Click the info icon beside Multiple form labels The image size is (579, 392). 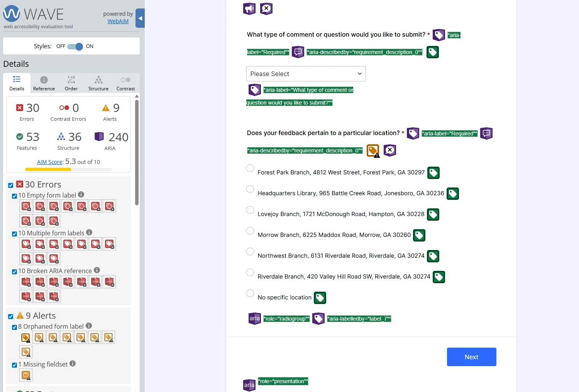89,233
